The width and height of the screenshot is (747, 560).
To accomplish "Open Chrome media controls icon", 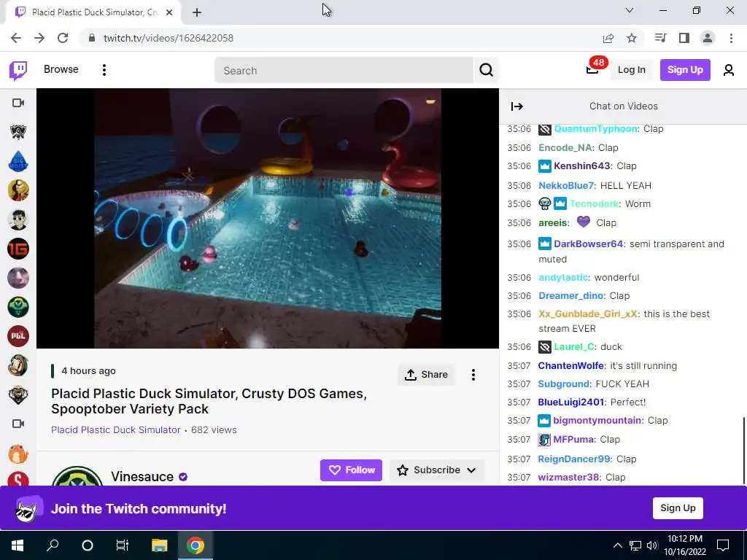I will tap(660, 38).
